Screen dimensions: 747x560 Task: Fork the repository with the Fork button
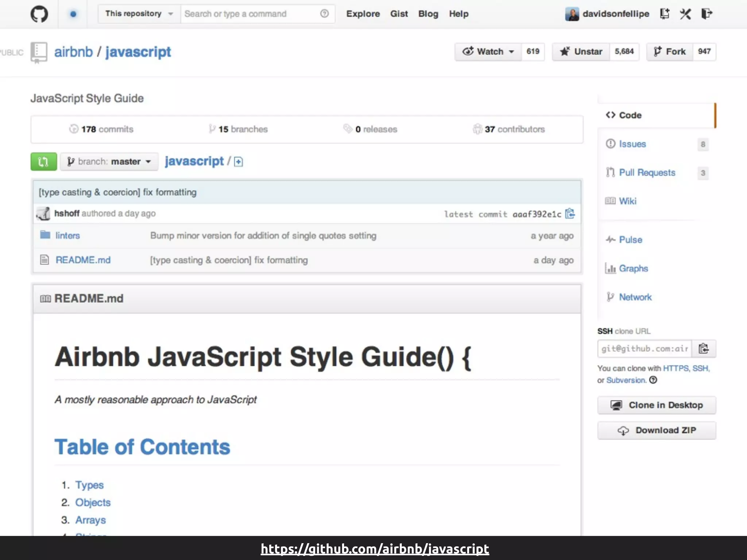(670, 52)
